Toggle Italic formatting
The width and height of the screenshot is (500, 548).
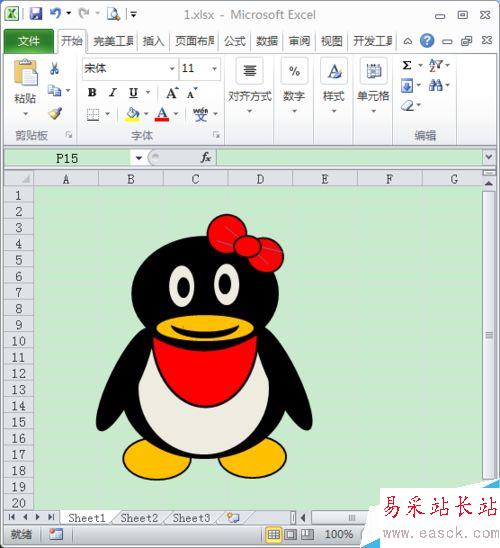pyautogui.click(x=113, y=93)
